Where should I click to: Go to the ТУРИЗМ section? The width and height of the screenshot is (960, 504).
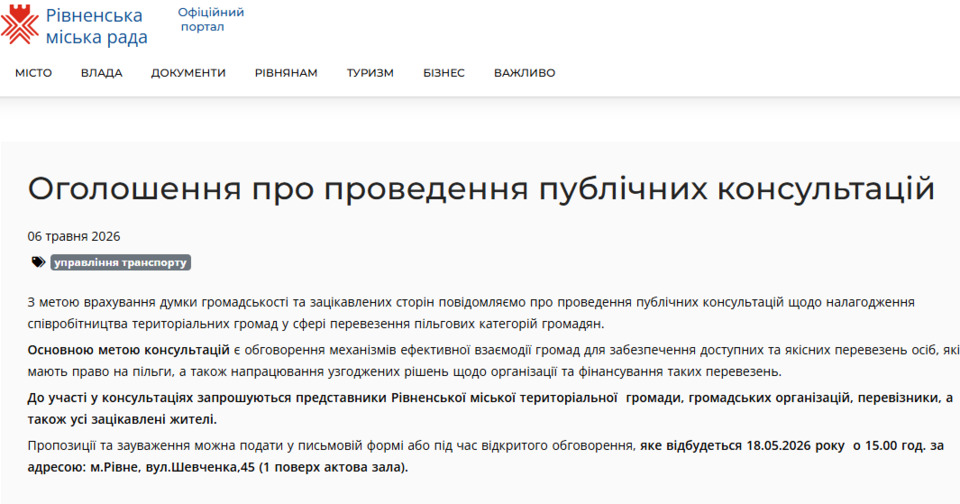370,73
